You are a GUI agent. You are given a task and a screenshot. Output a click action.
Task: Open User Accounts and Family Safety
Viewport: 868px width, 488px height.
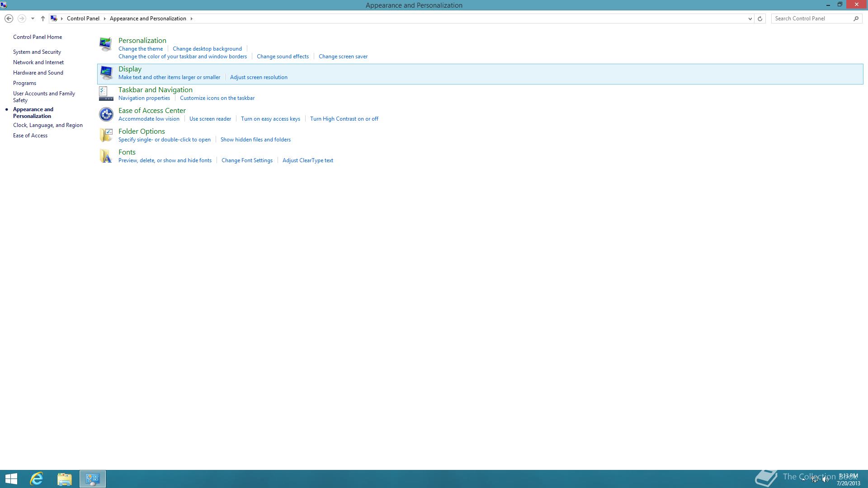[x=44, y=97]
